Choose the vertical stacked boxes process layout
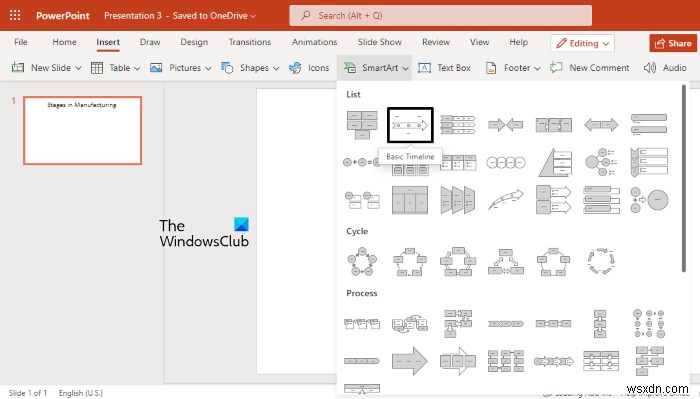 point(600,324)
